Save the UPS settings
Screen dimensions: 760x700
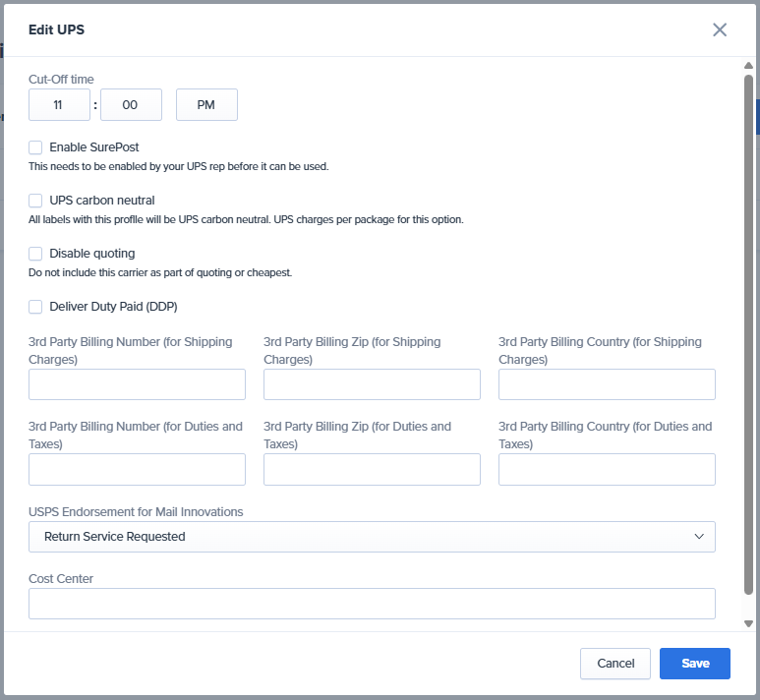[x=694, y=664]
